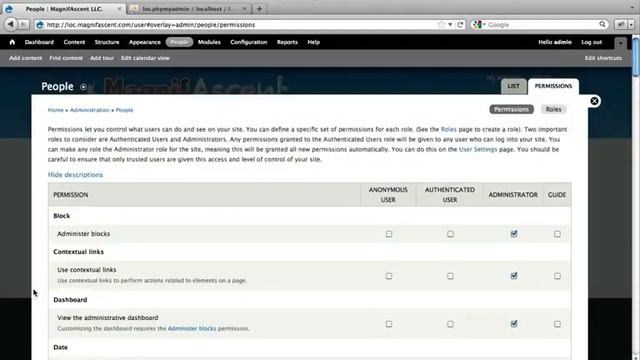Image resolution: width=640 pixels, height=360 pixels.
Task: Check Use contextual links for Guide
Action: [557, 276]
